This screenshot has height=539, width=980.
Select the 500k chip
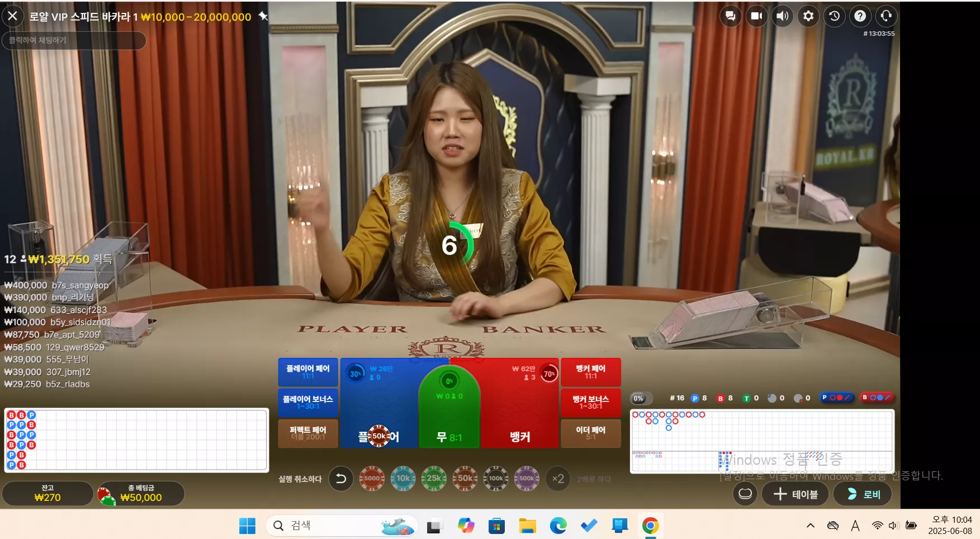[527, 479]
